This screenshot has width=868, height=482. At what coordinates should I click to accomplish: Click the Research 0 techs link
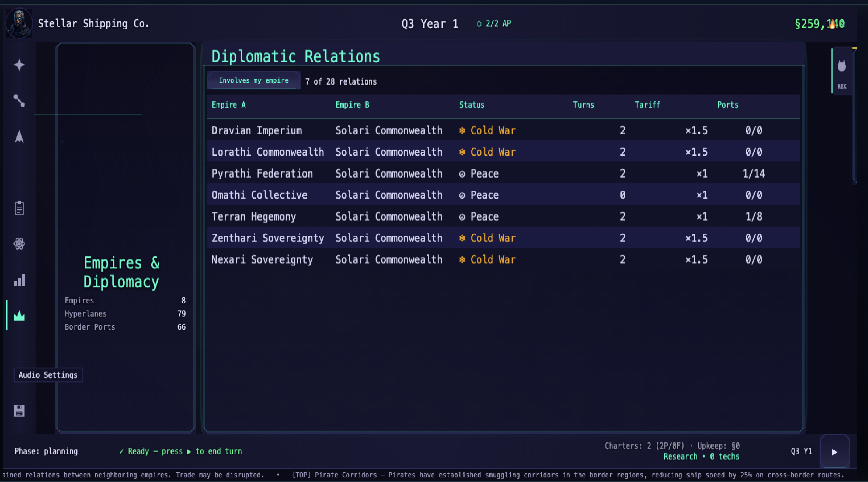click(701, 456)
